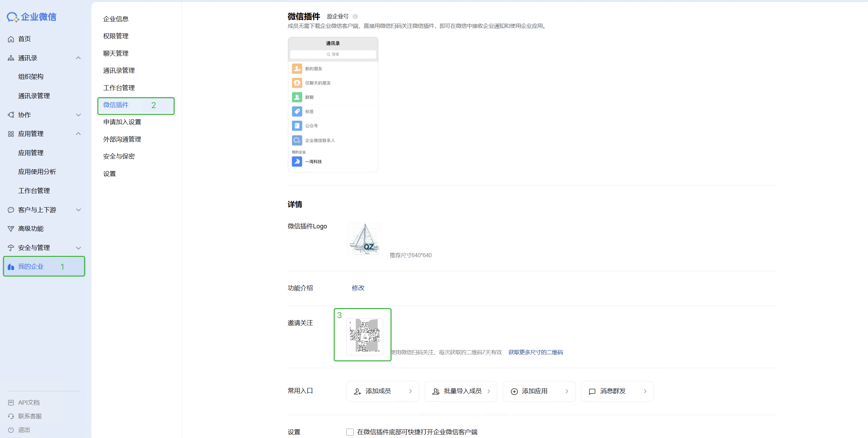Open 获取更多尺寸的二维码 link
Viewport: 868px width, 438px height.
pyautogui.click(x=536, y=352)
